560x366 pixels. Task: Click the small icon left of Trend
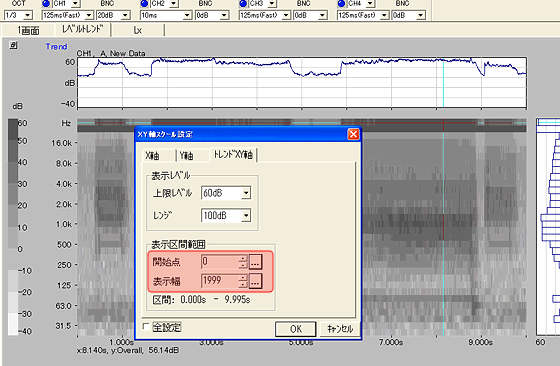(x=13, y=45)
